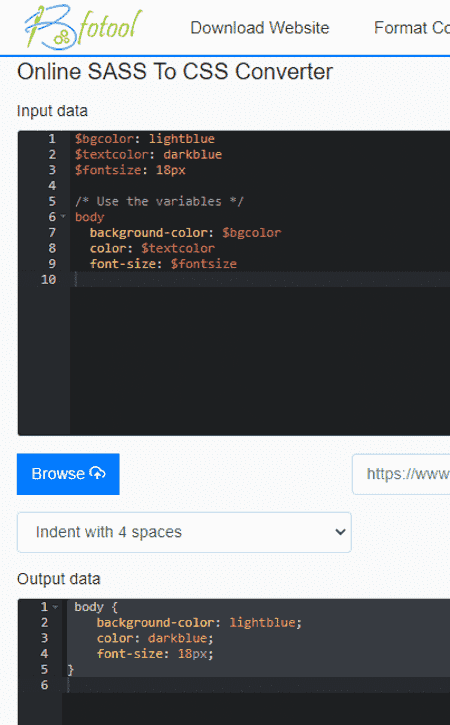This screenshot has height=725, width=450.
Task: Click line number 4 in input gutter
Action: tap(52, 185)
